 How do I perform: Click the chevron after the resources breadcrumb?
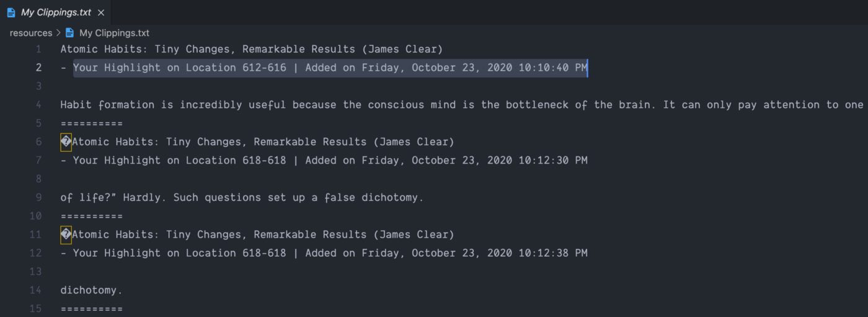[x=59, y=33]
